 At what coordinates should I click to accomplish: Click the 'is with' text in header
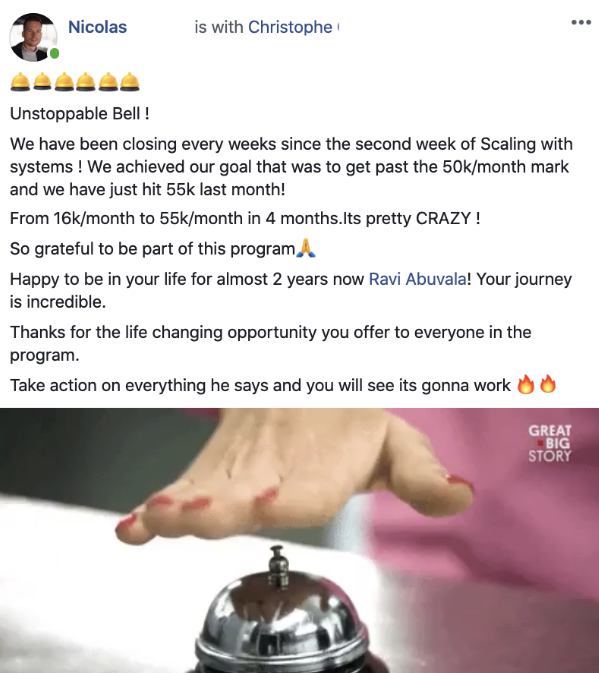tap(219, 27)
